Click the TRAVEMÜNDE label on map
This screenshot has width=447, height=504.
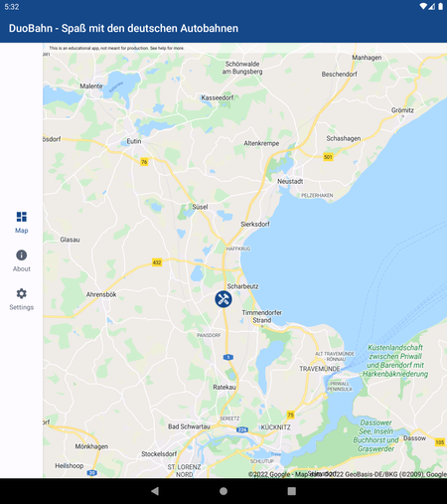pyautogui.click(x=320, y=369)
